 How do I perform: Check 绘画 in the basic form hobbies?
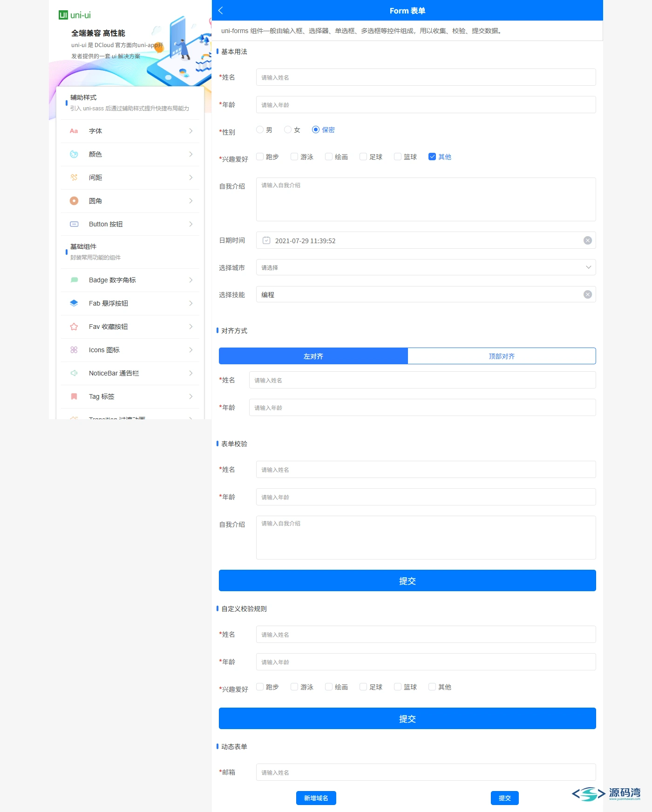pyautogui.click(x=329, y=157)
